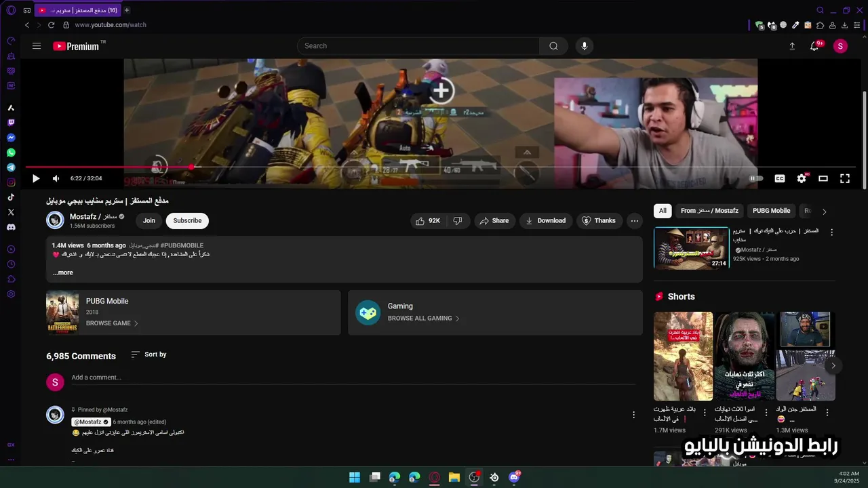Click the YouTube search box
Viewport: 868px width, 488px height.
pyautogui.click(x=418, y=46)
